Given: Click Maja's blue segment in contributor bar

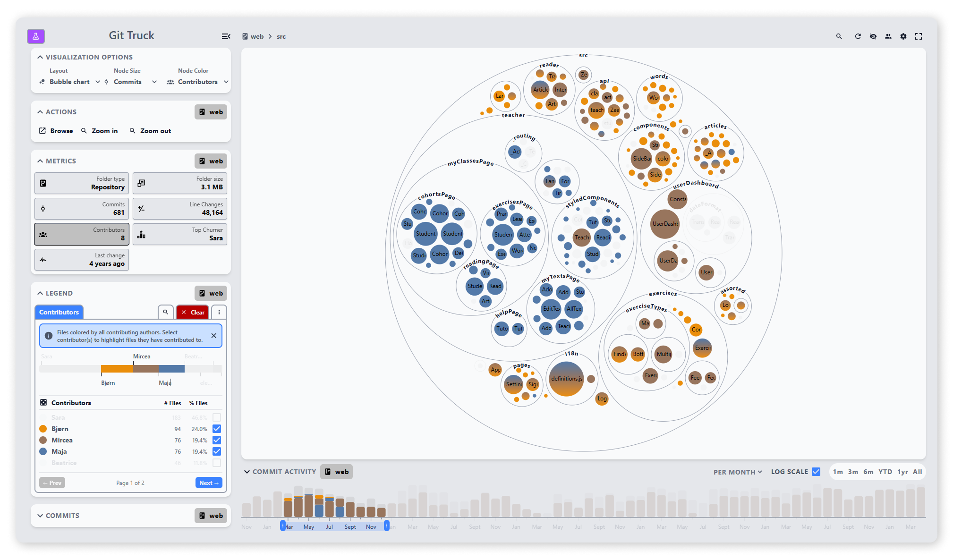Looking at the screenshot, I should (171, 369).
